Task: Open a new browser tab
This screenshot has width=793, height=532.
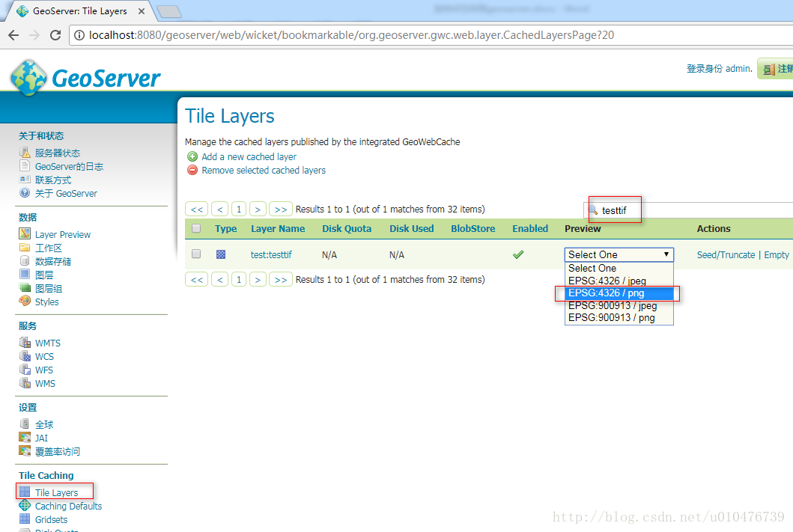Action: click(169, 12)
